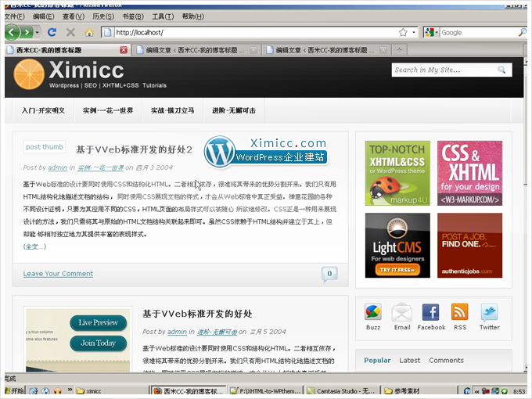
Task: Submit site search via magnifier icon
Action: click(501, 70)
